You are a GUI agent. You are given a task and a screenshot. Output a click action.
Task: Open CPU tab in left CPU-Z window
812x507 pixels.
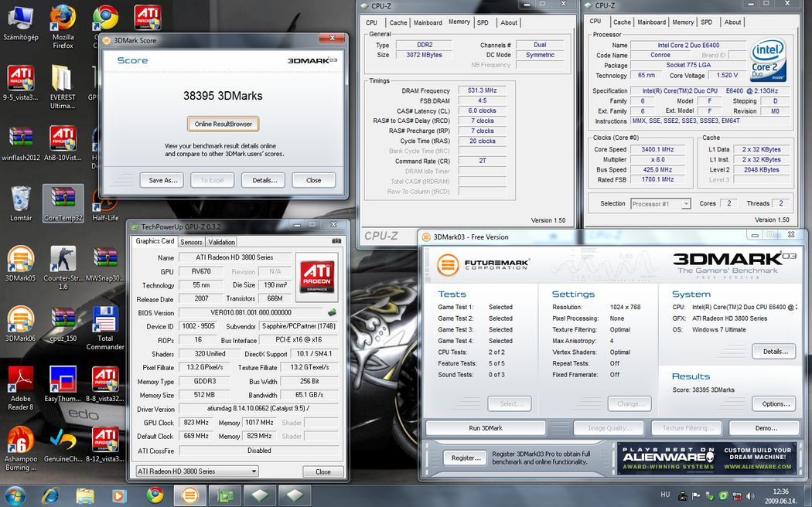coord(371,22)
